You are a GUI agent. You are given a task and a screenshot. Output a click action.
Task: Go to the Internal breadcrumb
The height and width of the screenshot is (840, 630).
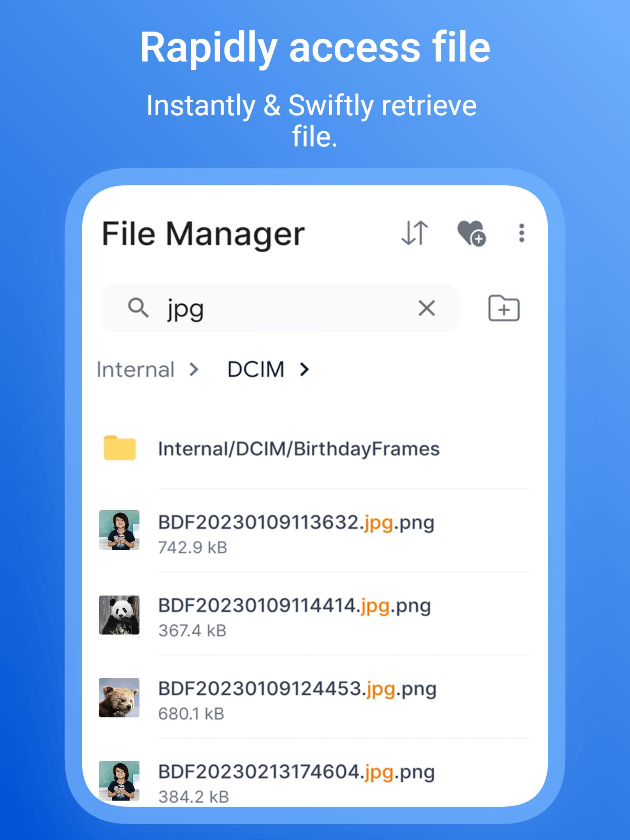[x=135, y=370]
